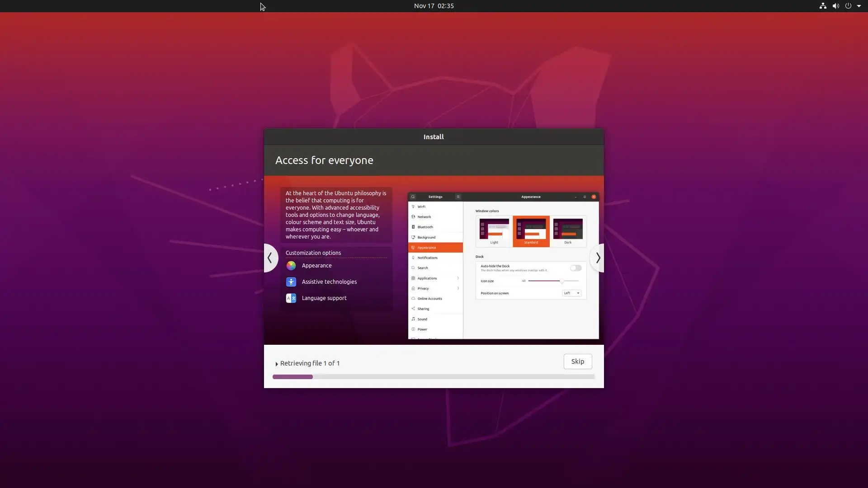Image resolution: width=868 pixels, height=488 pixels.
Task: Select Appearance in the Settings sidebar
Action: coord(435,248)
